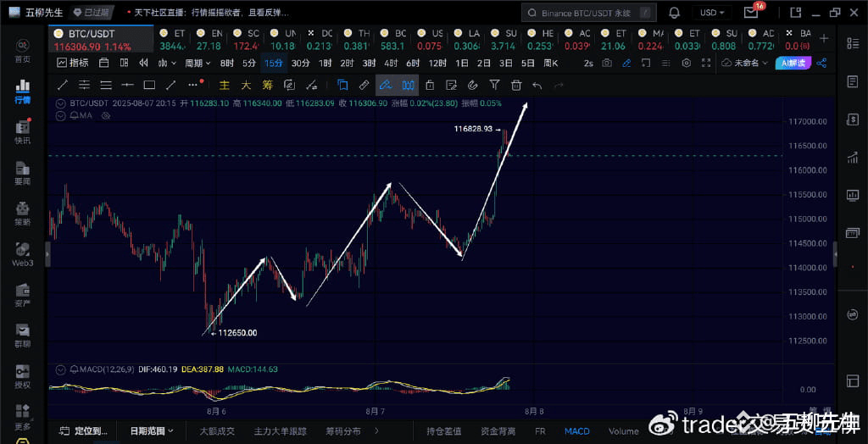The width and height of the screenshot is (868, 444).
Task: Open the USD currency dropdown
Action: click(710, 13)
